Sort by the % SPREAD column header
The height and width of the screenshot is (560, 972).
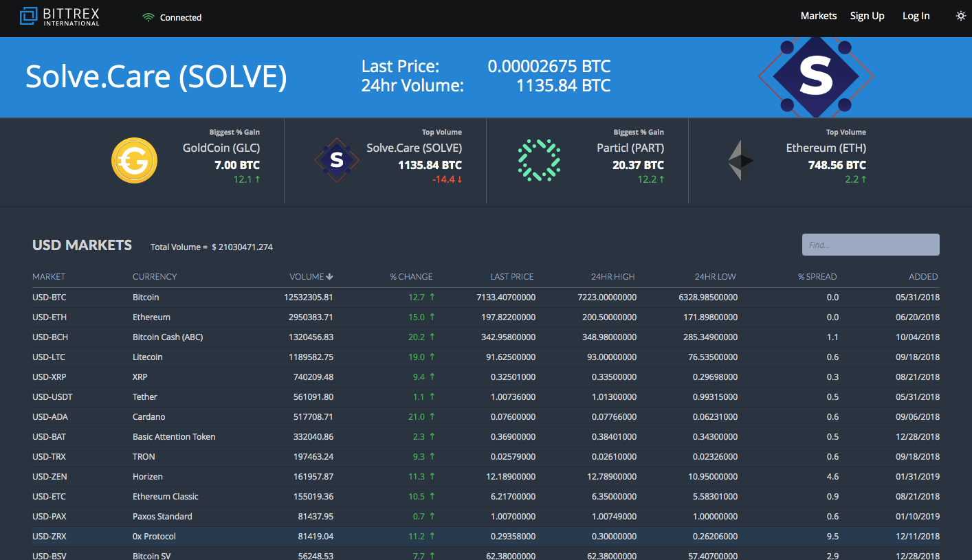[x=817, y=276]
